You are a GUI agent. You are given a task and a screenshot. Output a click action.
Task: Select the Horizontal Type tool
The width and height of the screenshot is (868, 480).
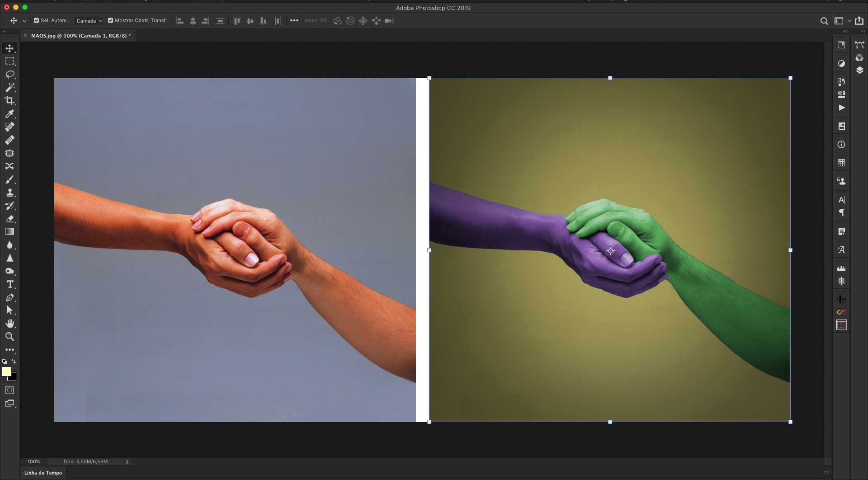click(9, 284)
